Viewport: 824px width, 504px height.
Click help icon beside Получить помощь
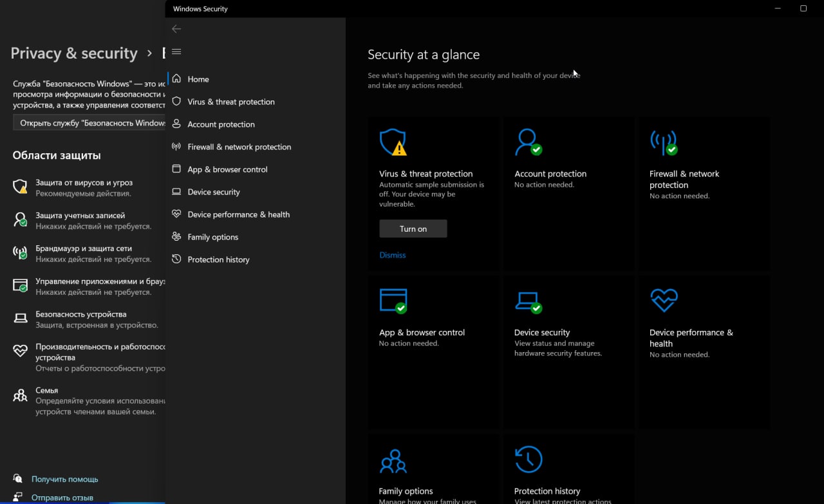[x=17, y=479]
